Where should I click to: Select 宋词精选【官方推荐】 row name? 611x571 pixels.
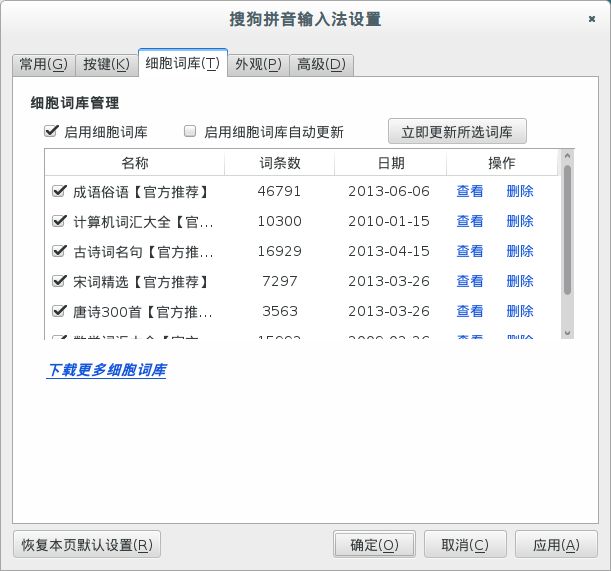141,282
